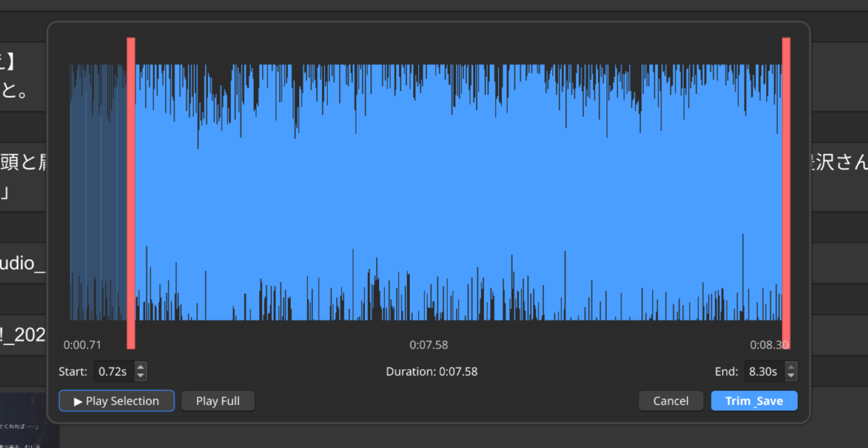Click the middle of the blue waveform
Screen dimensions: 868x448
coord(459,192)
